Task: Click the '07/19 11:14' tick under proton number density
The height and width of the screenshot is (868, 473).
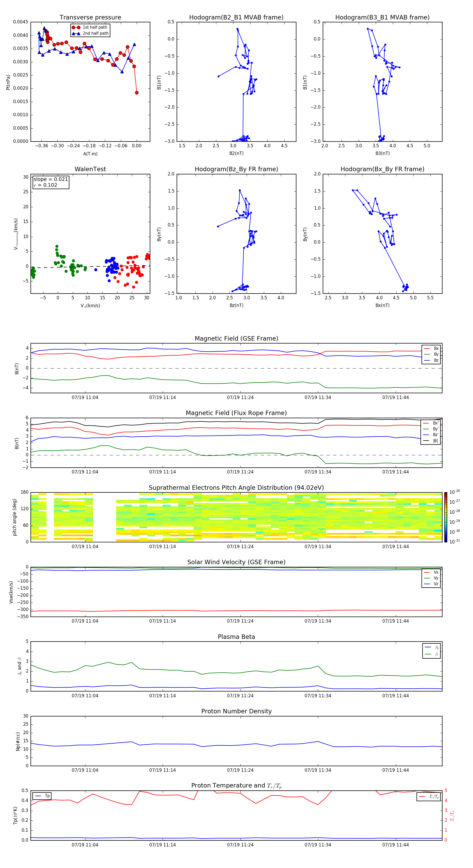Action: pyautogui.click(x=163, y=770)
